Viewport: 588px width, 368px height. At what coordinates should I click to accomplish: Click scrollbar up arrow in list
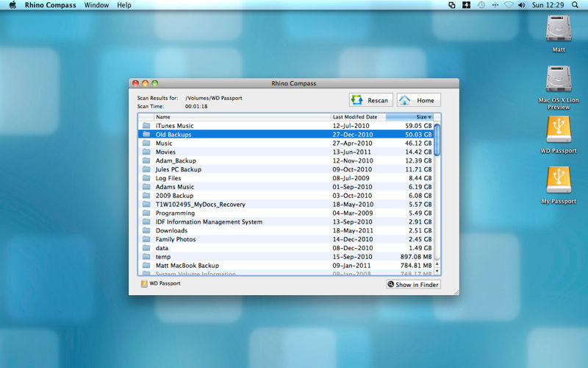(x=437, y=264)
